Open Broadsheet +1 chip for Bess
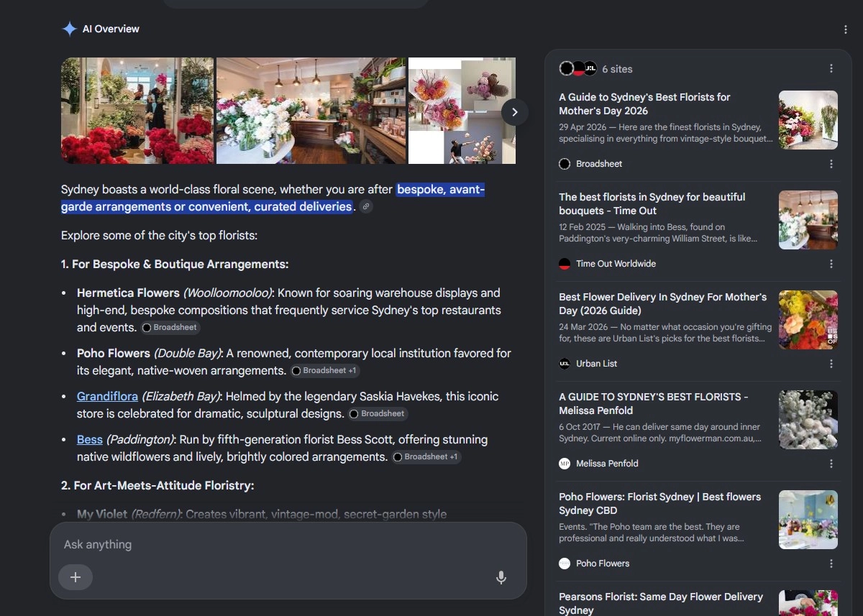The width and height of the screenshot is (863, 616). pyautogui.click(x=426, y=457)
